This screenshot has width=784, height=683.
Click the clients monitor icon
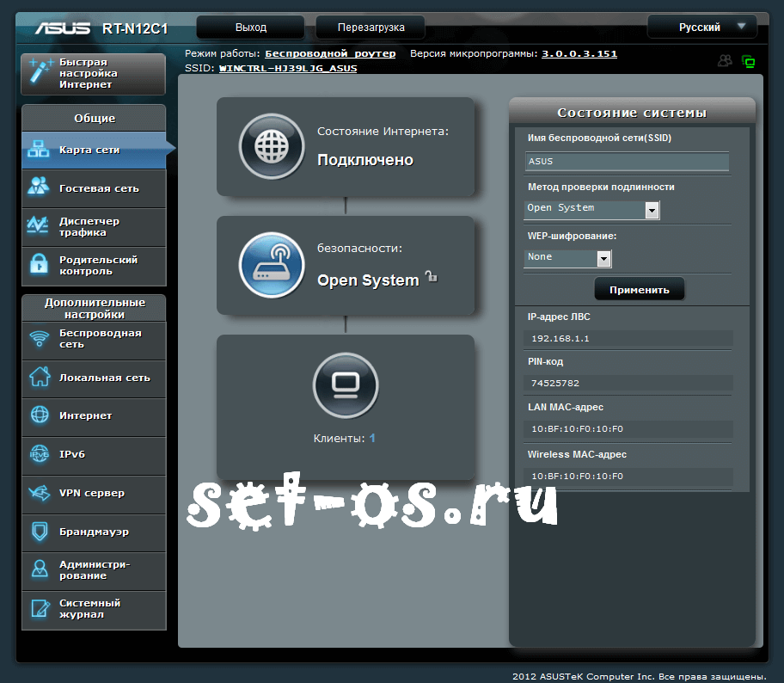click(x=345, y=383)
